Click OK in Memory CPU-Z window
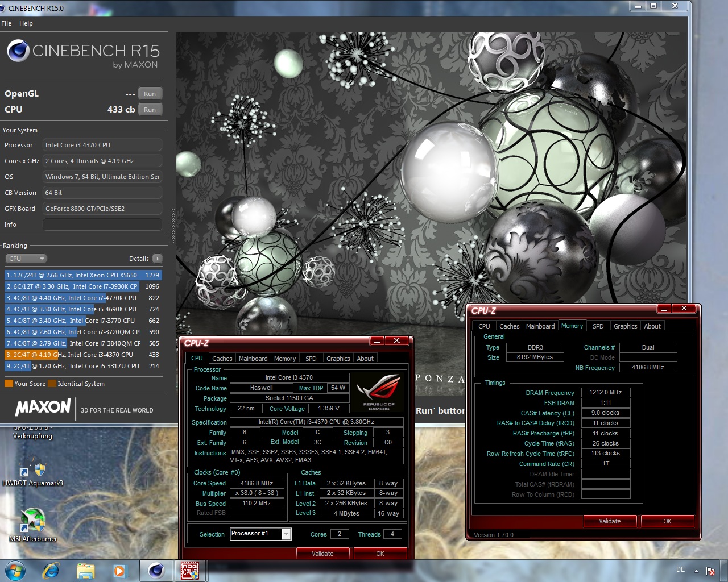This screenshot has height=582, width=728. (667, 521)
